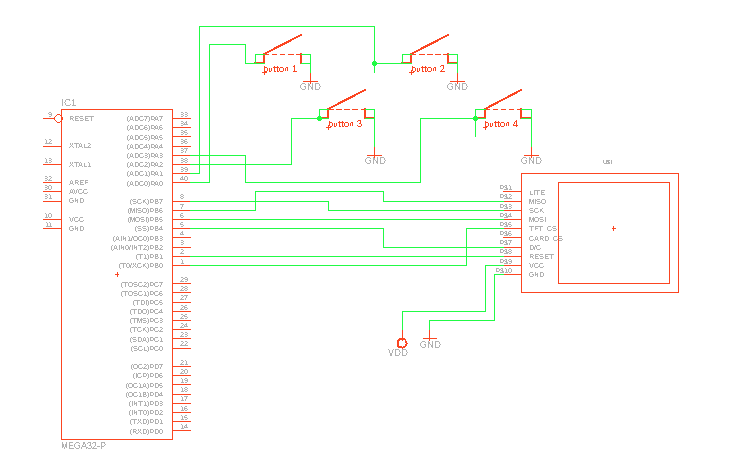Click the (OC2)PD7 pin label

pos(147,367)
